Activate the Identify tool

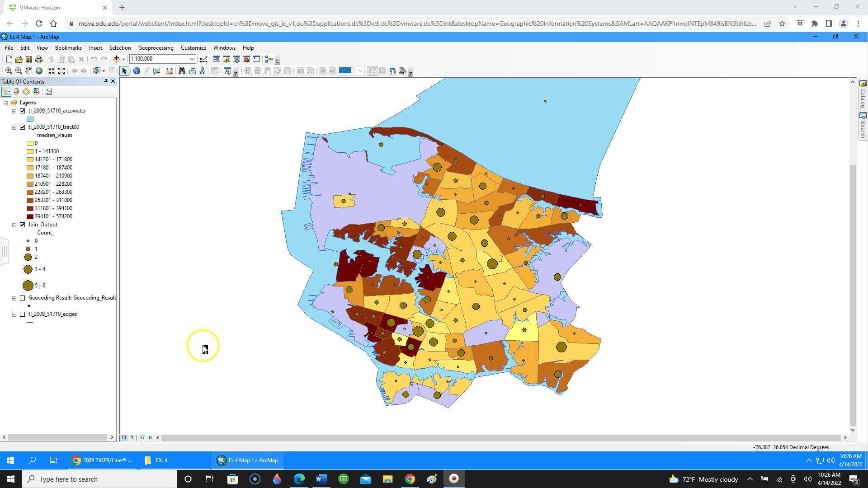tap(137, 71)
